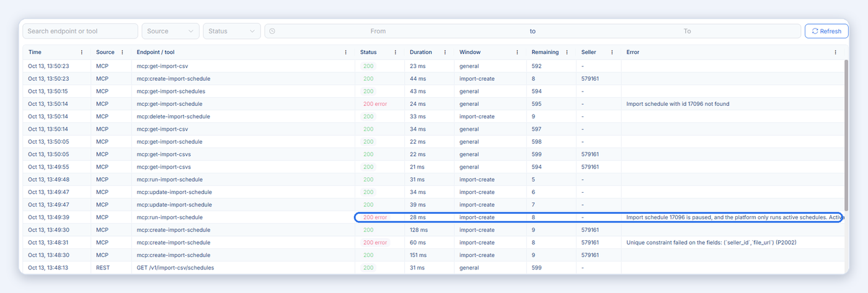Click the 'Import schedule 17096 is paused' error text
This screenshot has height=293, width=868.
735,217
